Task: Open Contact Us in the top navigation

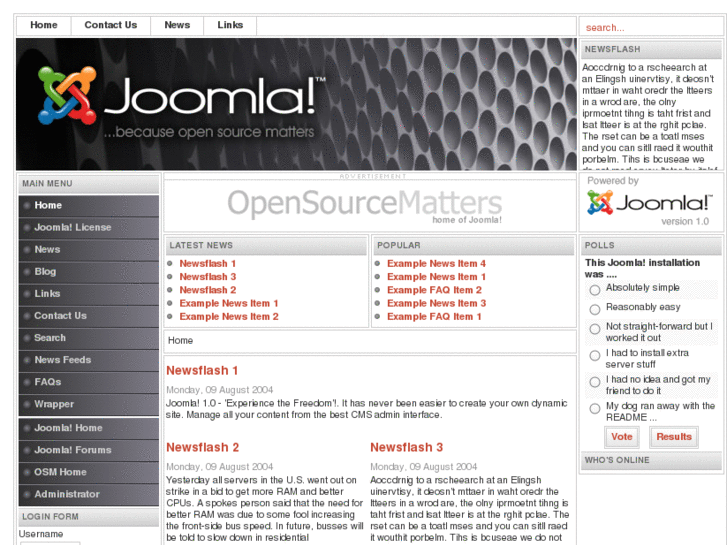Action: coord(111,26)
